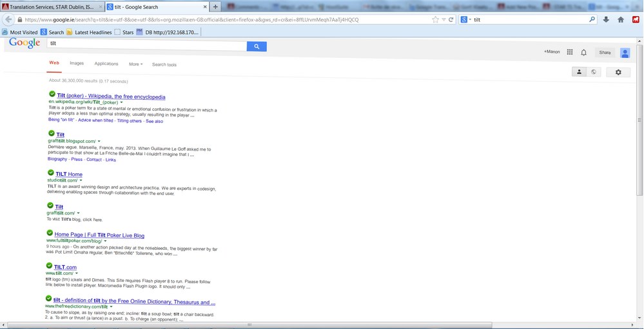The height and width of the screenshot is (329, 644).
Task: Switch to Images results tab
Action: (x=77, y=63)
